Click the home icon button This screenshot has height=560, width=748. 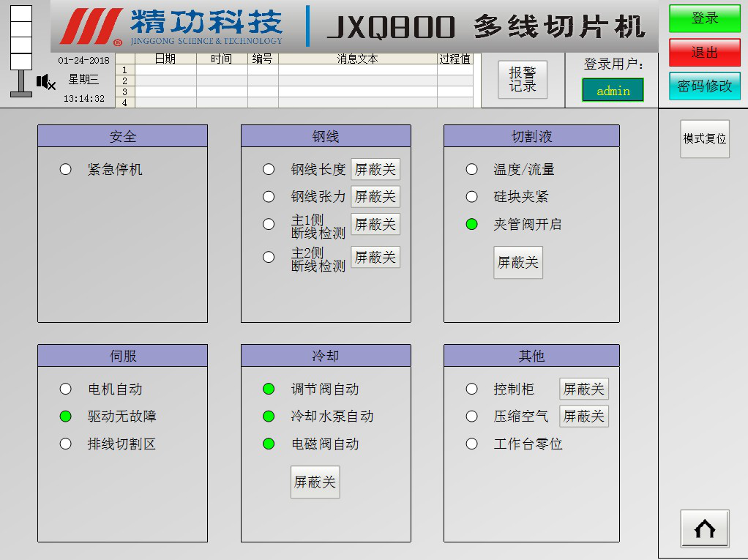[x=705, y=529]
